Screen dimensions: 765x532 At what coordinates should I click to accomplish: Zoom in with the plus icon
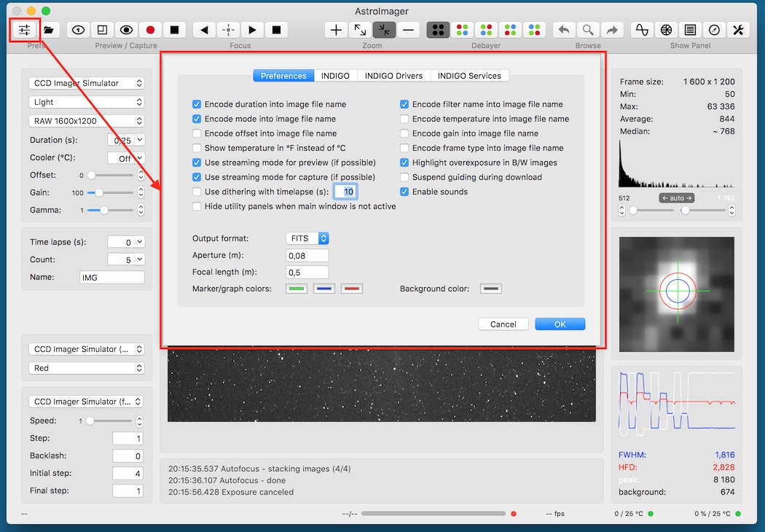pos(336,31)
